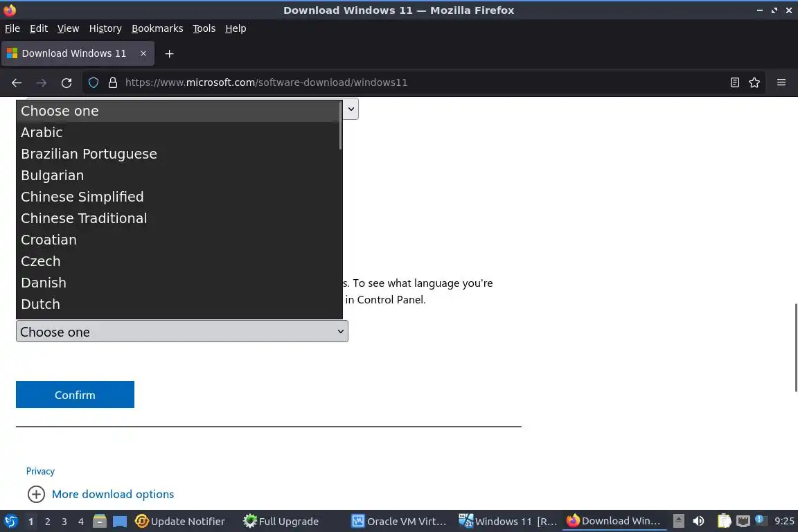This screenshot has width=798, height=532.
Task: Select Choose one in open list
Action: (177, 111)
